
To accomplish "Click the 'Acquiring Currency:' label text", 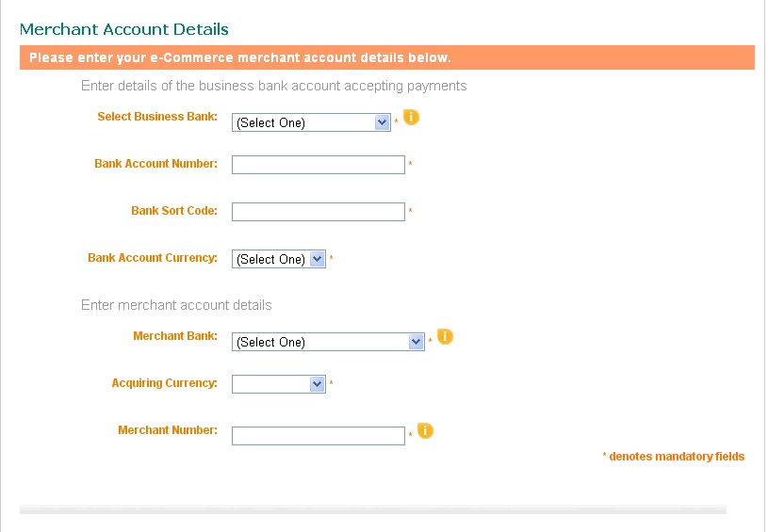I will pyautogui.click(x=164, y=382).
